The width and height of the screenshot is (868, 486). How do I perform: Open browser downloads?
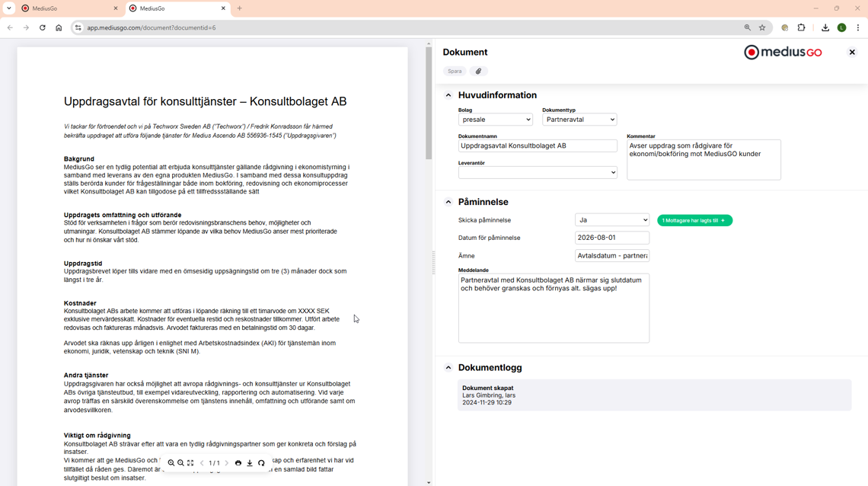coord(825,27)
